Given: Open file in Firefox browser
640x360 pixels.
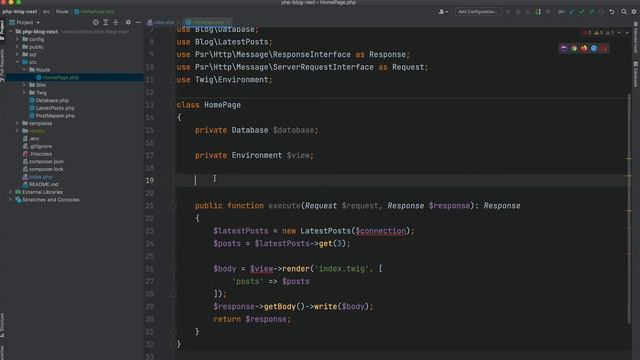Looking at the screenshot, I should (584, 49).
